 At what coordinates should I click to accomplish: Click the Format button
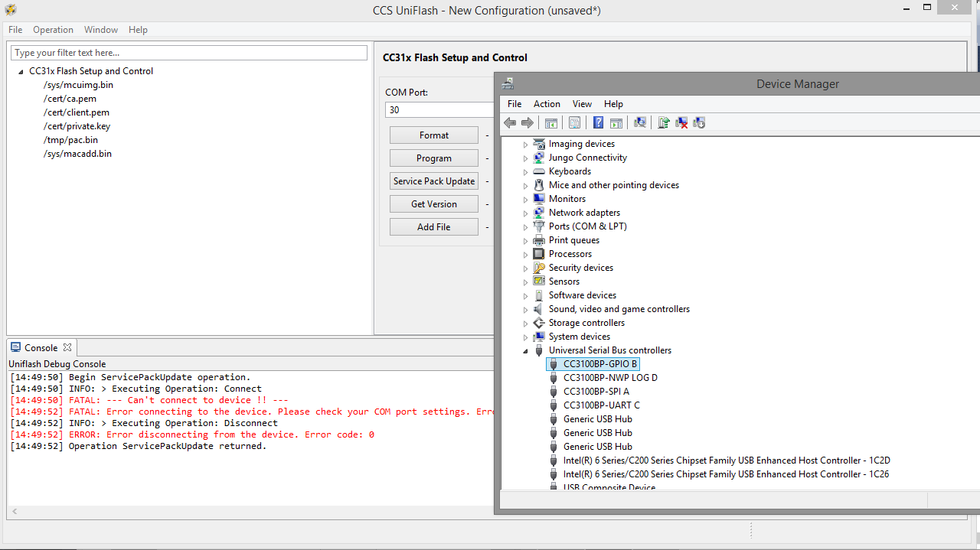[434, 135]
